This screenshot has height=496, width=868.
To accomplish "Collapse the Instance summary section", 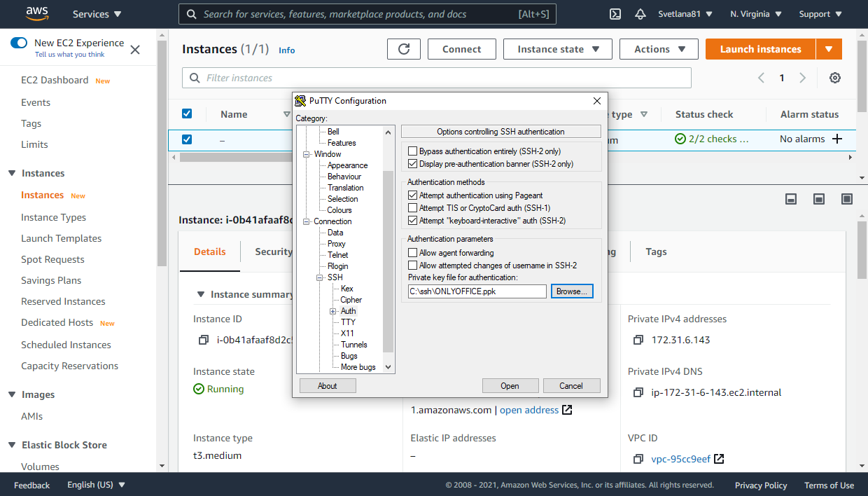I will 201,294.
